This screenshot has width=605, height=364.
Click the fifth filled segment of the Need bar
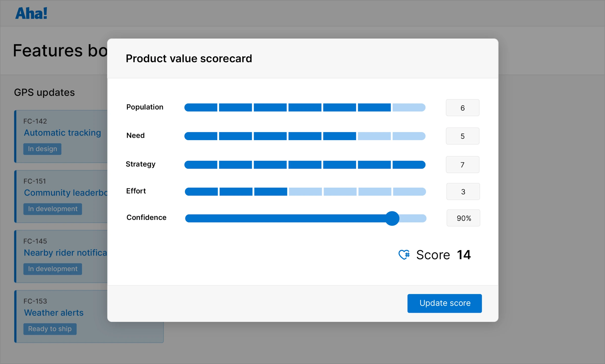339,136
